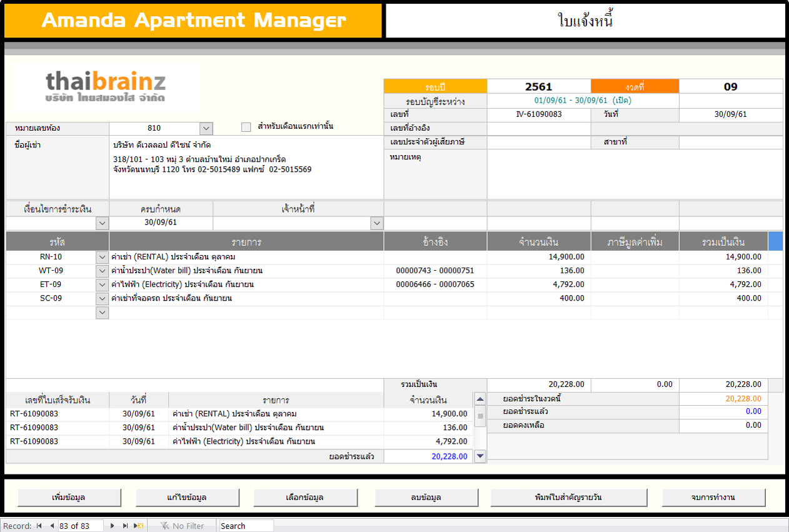Viewport: 789px width, 532px height.
Task: Expand the เงื่อนไขการชำระเงิน dropdown
Action: coord(102,223)
